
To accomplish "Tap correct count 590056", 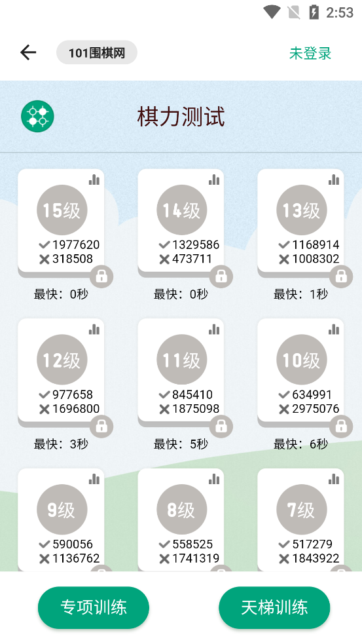I will tap(73, 544).
